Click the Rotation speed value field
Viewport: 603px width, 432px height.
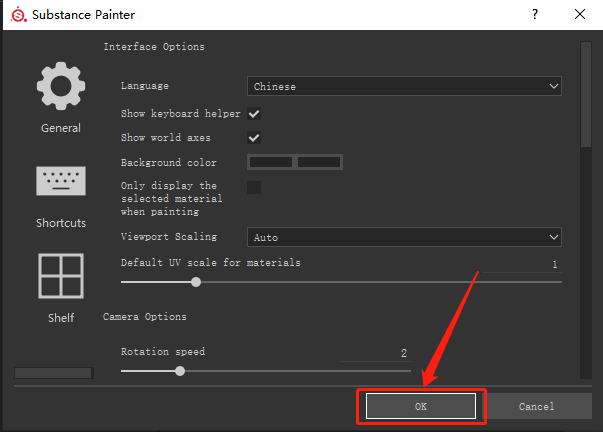pos(375,354)
